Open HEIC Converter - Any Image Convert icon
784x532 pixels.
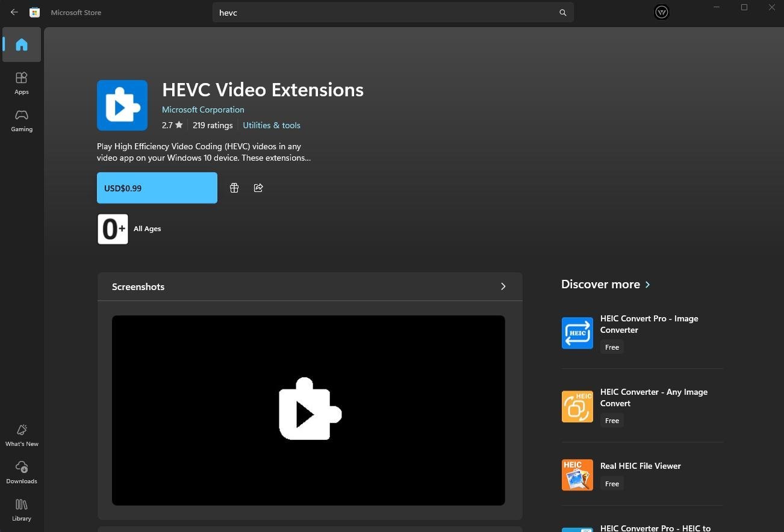577,406
